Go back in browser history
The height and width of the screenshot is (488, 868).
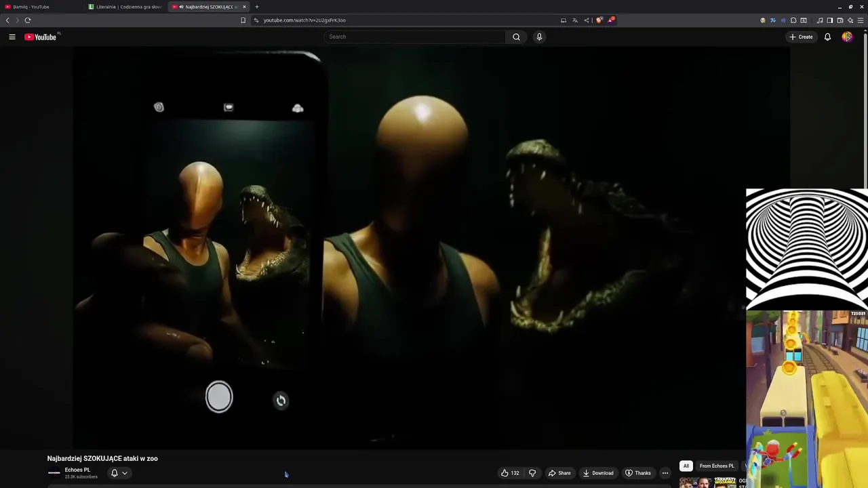tap(7, 20)
